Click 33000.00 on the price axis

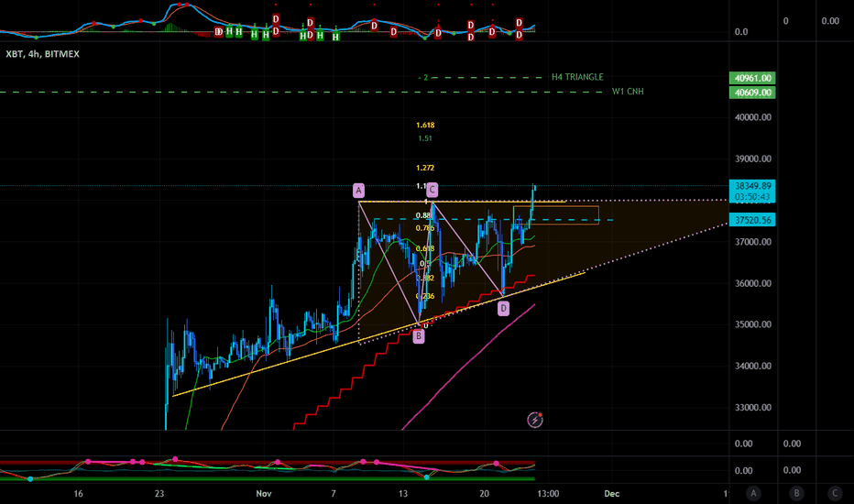click(x=753, y=407)
